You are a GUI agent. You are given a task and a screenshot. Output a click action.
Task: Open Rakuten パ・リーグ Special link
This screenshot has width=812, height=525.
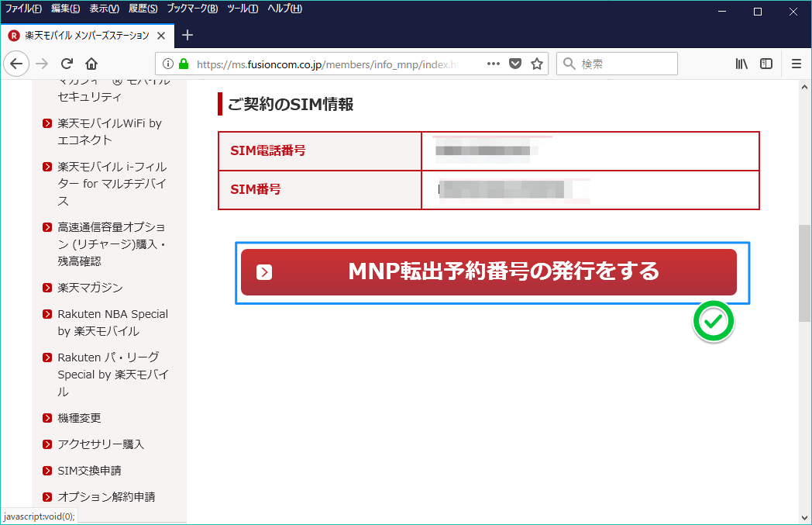click(113, 375)
